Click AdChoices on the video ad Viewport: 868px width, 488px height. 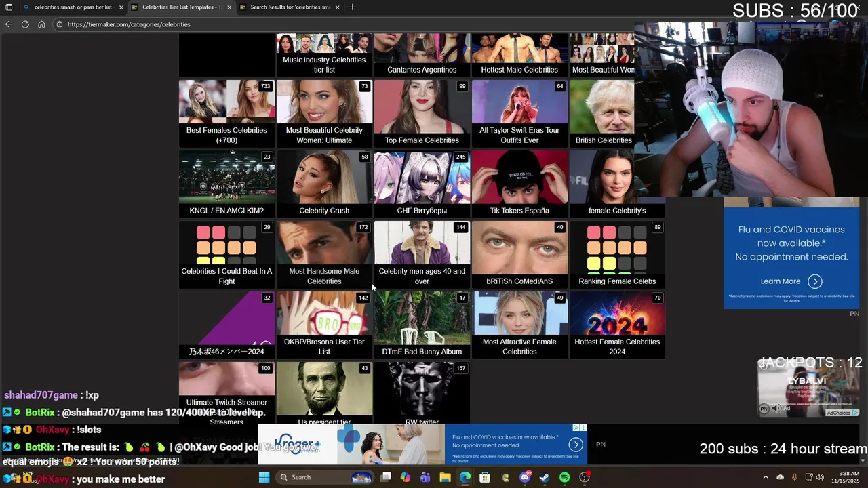click(x=842, y=413)
